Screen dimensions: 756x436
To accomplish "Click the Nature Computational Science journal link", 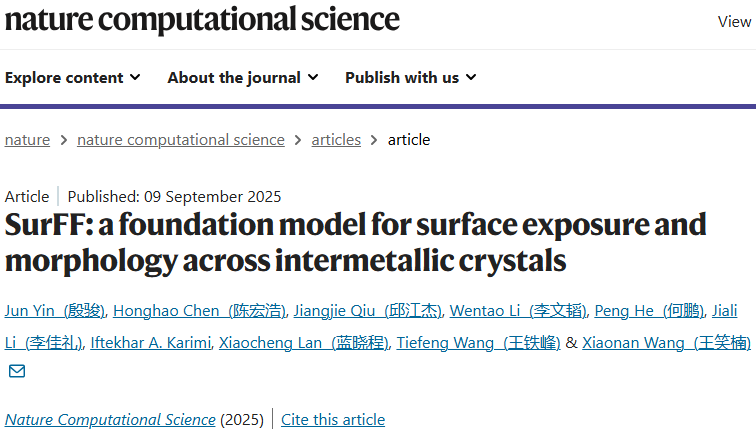I will point(110,419).
